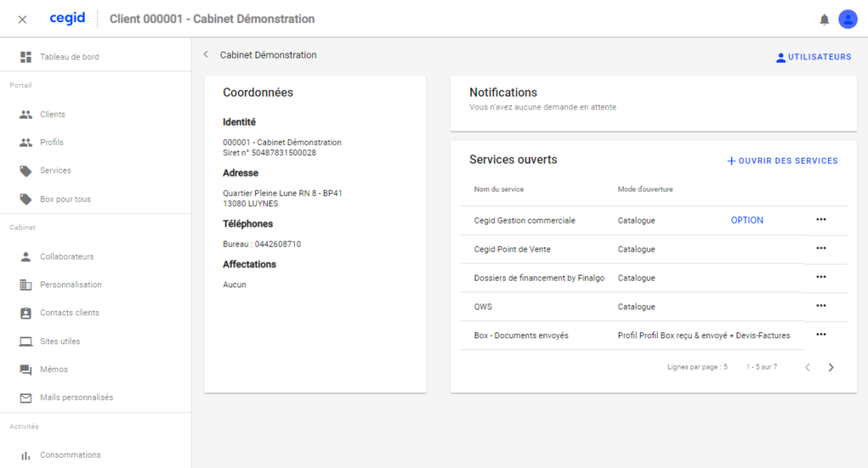Change the Lignes par page value
Image resolution: width=868 pixels, height=468 pixels.
[x=726, y=366]
